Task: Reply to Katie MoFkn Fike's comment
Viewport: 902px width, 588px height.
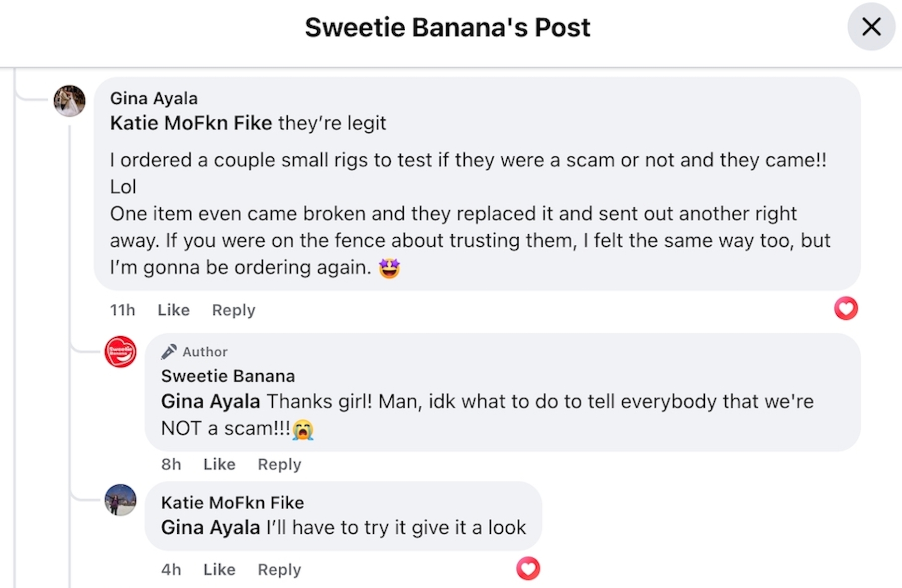Action: point(279,569)
